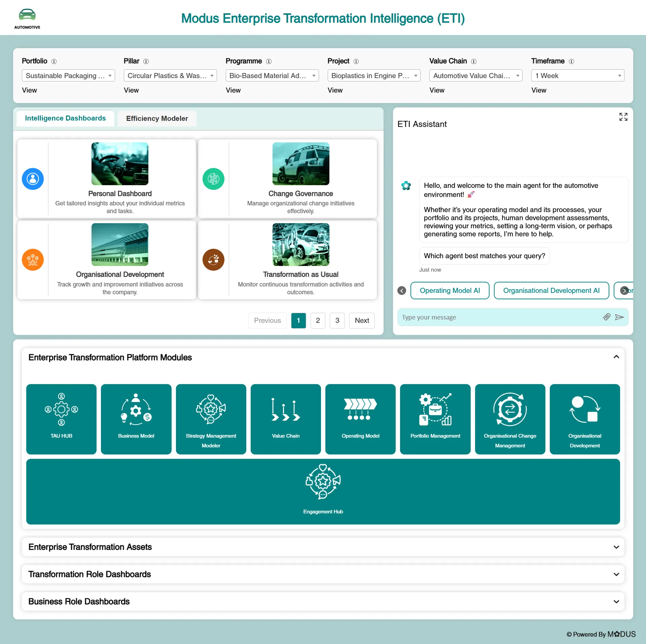The height and width of the screenshot is (644, 646).
Task: Open the Pillar dropdown
Action: point(170,75)
